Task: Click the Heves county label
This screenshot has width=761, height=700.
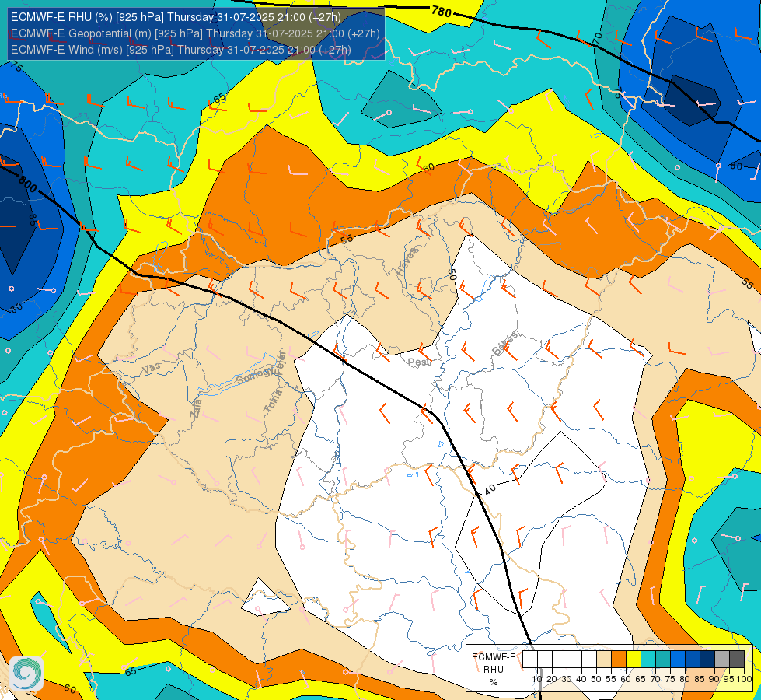Action: click(407, 261)
